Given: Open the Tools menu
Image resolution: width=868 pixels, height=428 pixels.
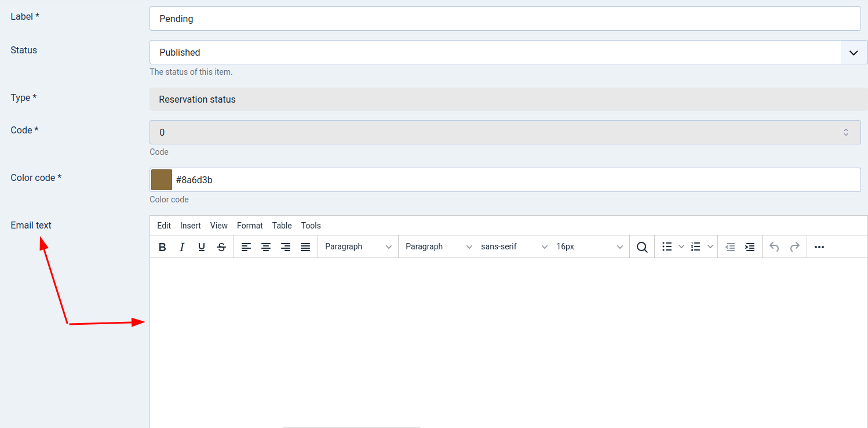Looking at the screenshot, I should click(x=311, y=226).
